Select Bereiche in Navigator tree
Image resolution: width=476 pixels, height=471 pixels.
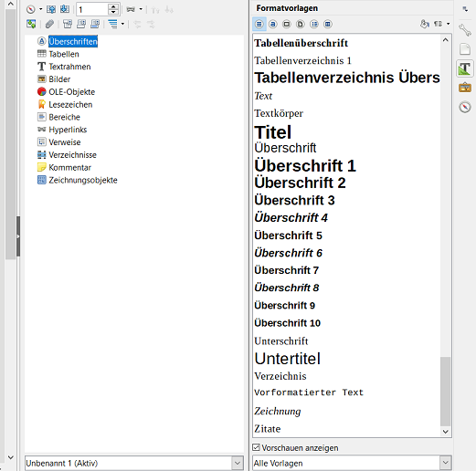click(64, 117)
